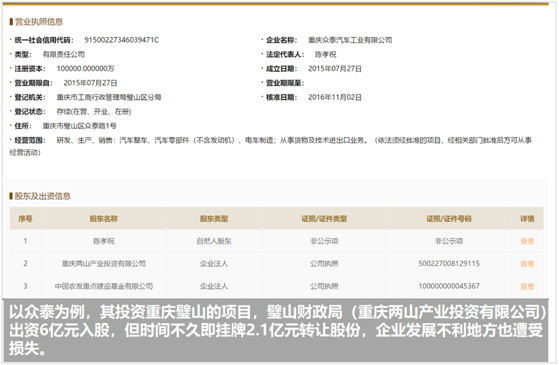
Task: Click approval date 2016年11月02日
Action: pyautogui.click(x=335, y=97)
